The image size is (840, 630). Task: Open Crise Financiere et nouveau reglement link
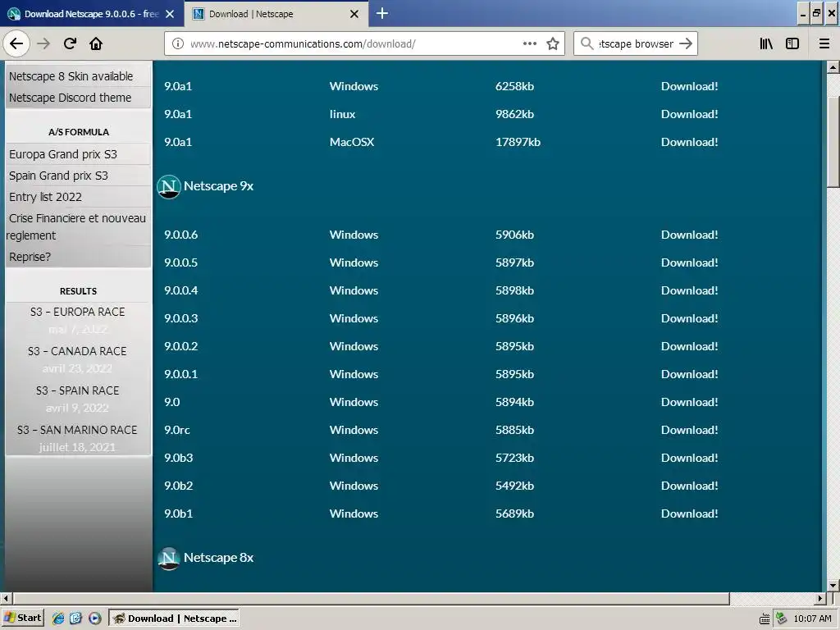[x=76, y=226]
